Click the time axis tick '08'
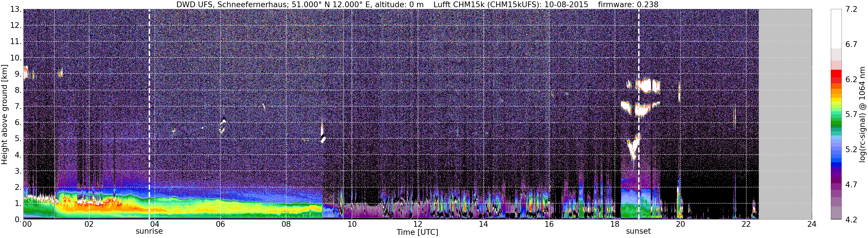Image resolution: width=868 pixels, height=238 pixels. tap(286, 224)
